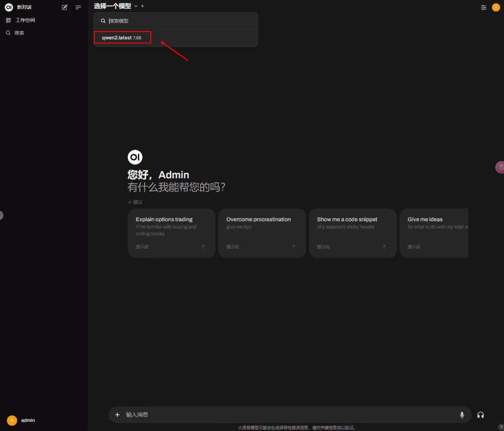Screen dimensions: 504x431
Task: Click the plus attachment icon in message bar
Action: pyautogui.click(x=117, y=415)
